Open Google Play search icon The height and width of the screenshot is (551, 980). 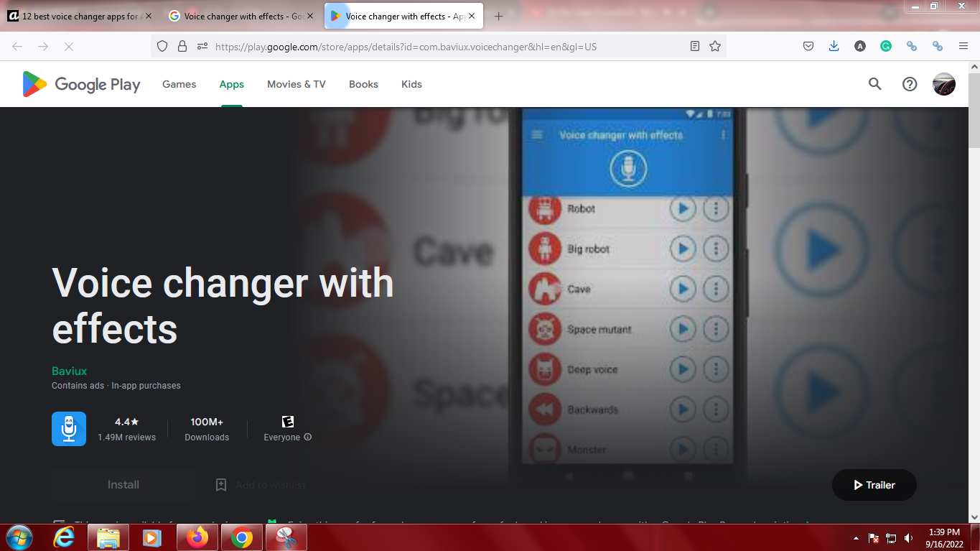point(874,84)
